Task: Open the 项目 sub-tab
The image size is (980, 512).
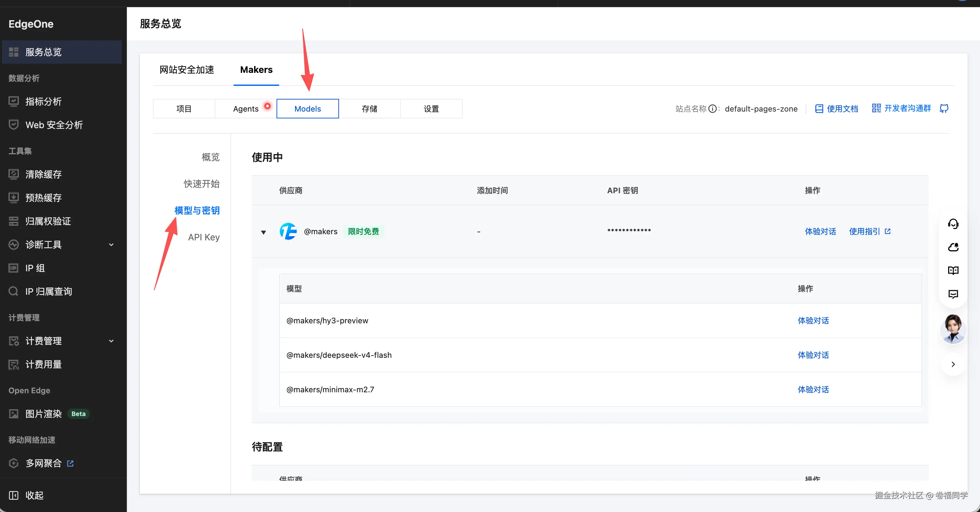Action: [184, 109]
